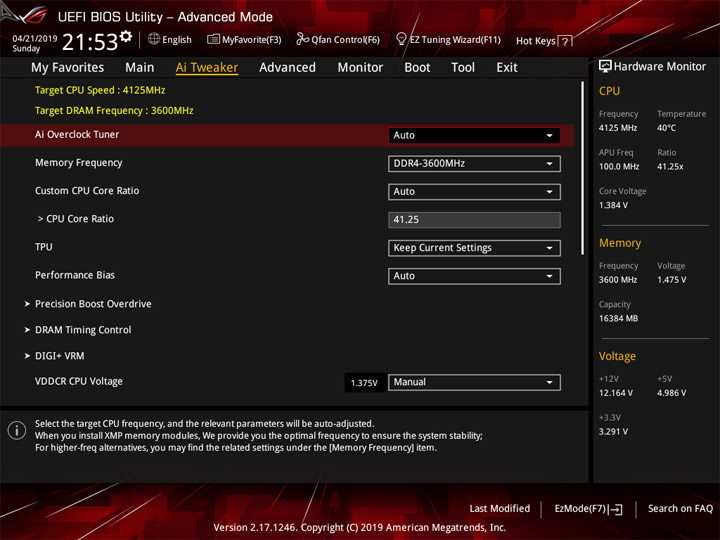Click the Voltage heading in Hardware Monitor
This screenshot has width=720, height=540.
click(617, 356)
